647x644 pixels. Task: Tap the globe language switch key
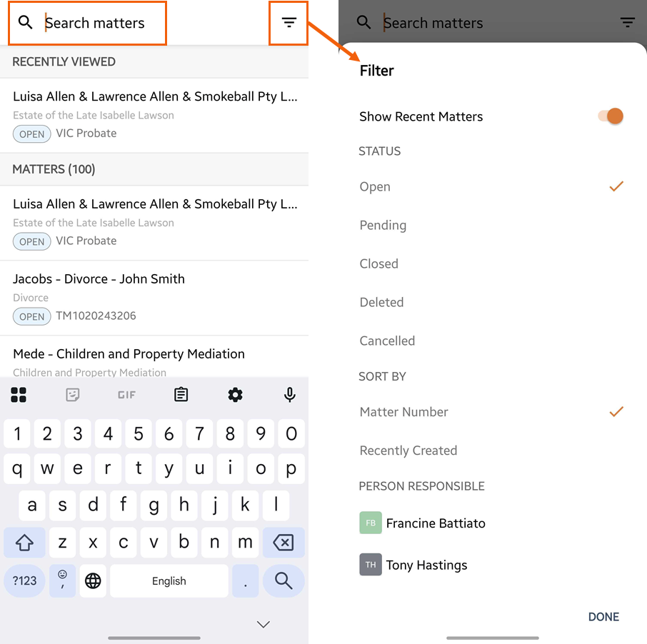93,581
